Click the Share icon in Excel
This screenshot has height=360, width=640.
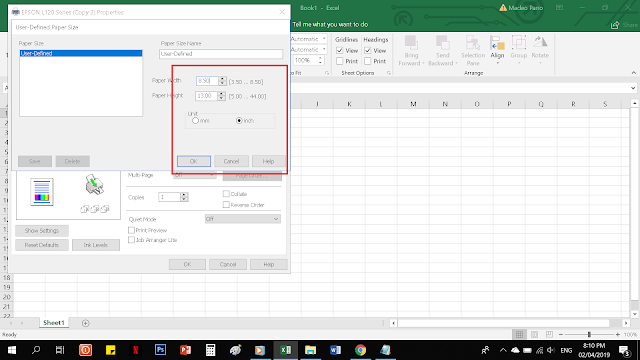pos(615,25)
